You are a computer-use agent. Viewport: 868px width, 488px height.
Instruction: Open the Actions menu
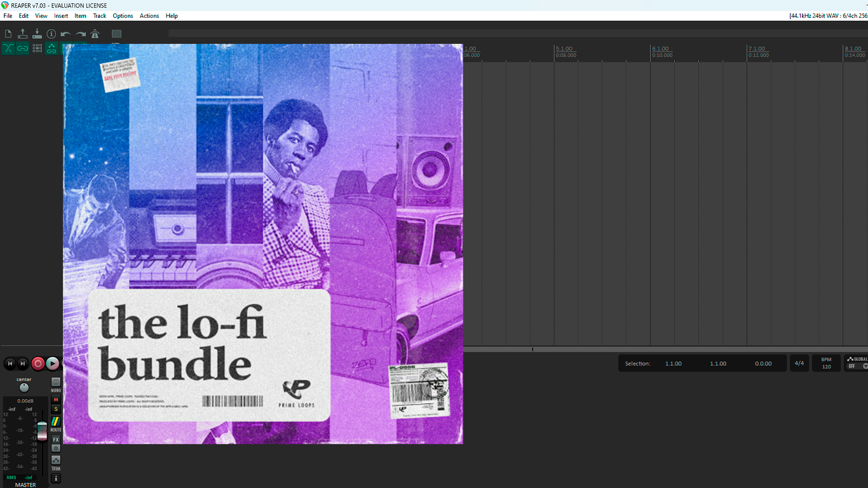(x=149, y=16)
